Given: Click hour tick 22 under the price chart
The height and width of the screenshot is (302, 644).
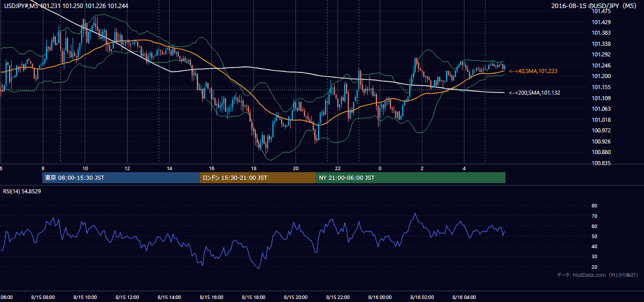Looking at the screenshot, I should coord(338,169).
